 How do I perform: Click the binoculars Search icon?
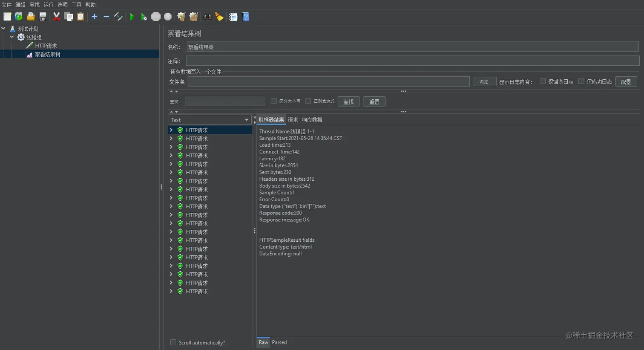pos(207,17)
